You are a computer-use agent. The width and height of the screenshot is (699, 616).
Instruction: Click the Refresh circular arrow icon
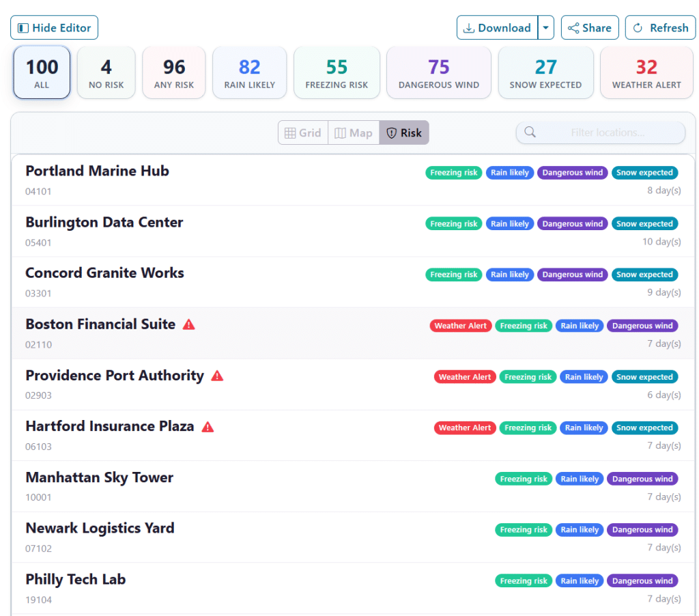(x=638, y=28)
